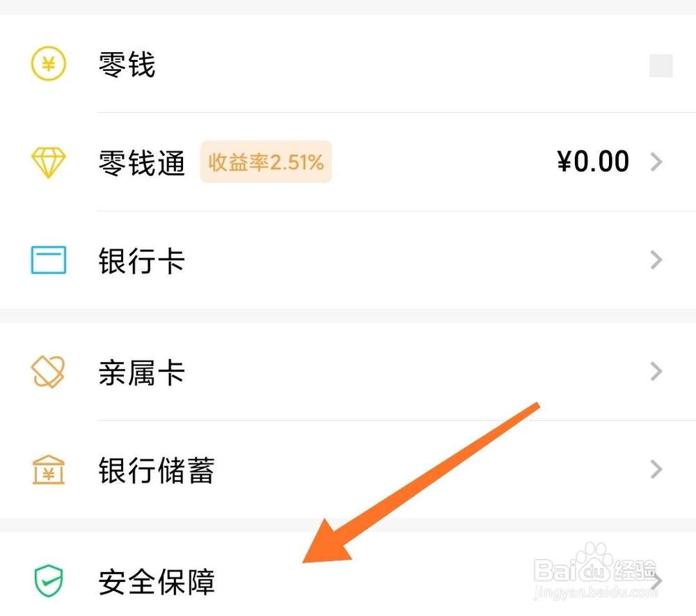This screenshot has height=616, width=696.
Task: Tap the yellow coin icon for 零钱
Action: 48,65
